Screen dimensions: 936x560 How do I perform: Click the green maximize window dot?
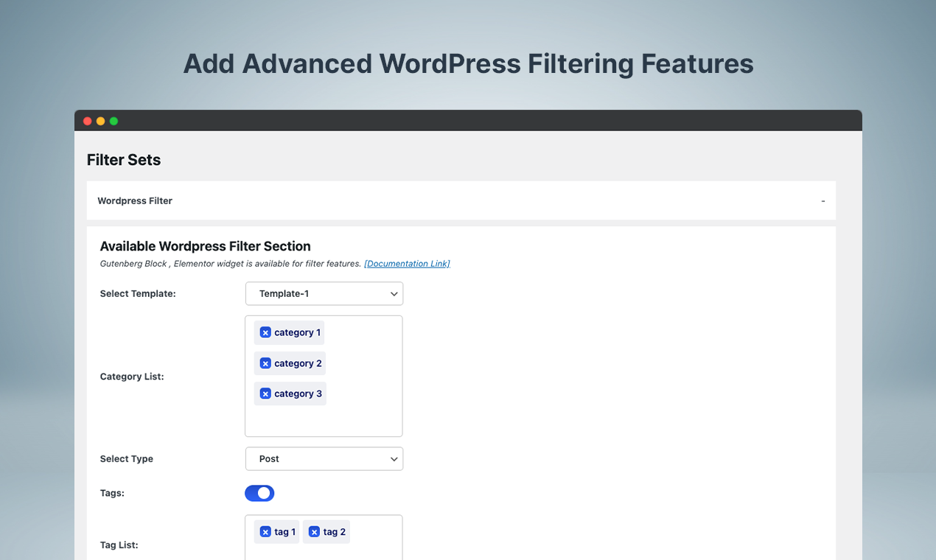pos(113,121)
